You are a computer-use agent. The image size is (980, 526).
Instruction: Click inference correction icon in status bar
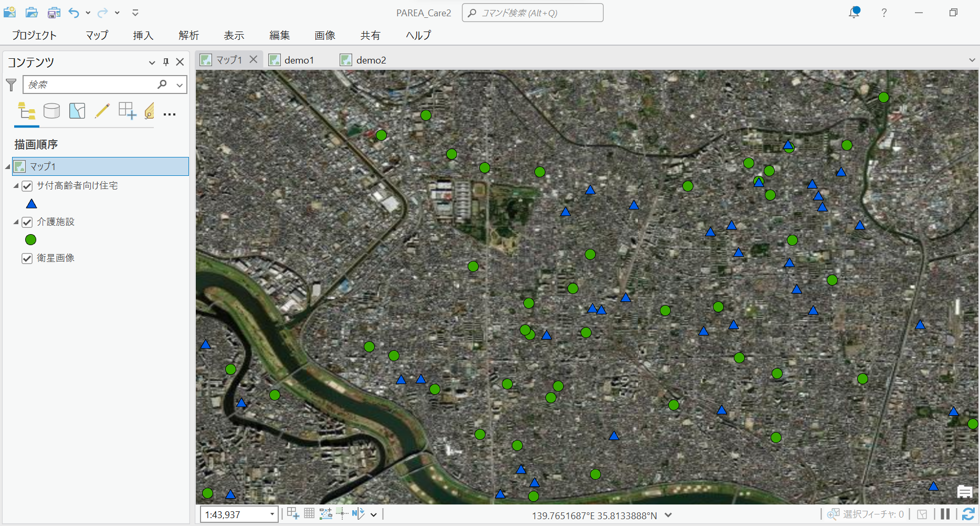(342, 513)
